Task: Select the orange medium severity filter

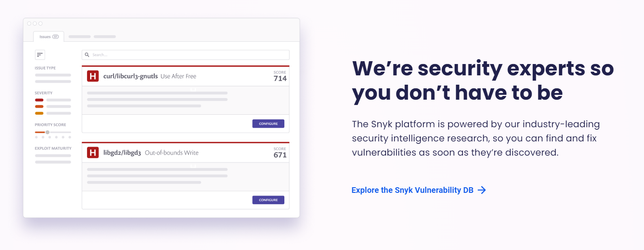Action: tap(39, 107)
